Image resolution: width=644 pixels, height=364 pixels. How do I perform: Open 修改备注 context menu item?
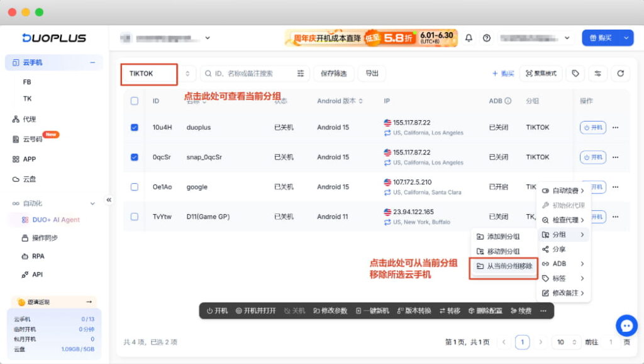tap(563, 293)
